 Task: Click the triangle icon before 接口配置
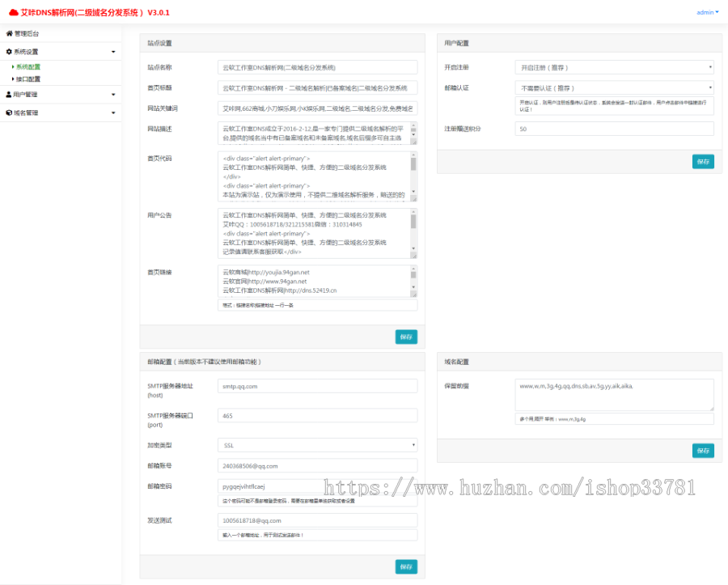coord(13,78)
